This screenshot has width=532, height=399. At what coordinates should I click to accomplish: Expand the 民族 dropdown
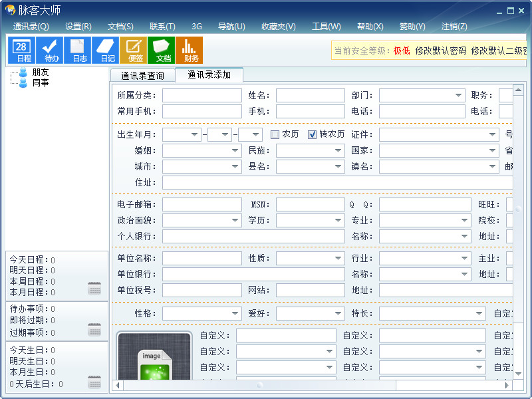[338, 150]
